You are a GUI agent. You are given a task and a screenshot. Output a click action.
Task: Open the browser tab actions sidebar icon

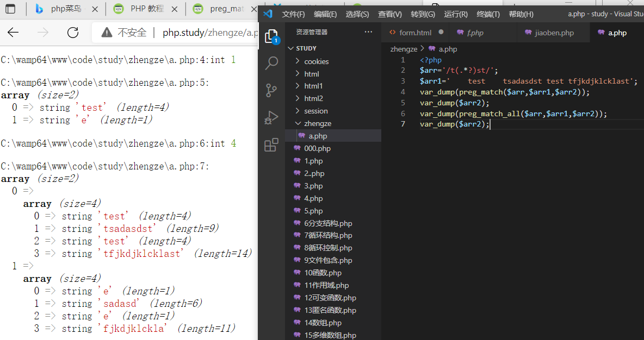[x=11, y=9]
